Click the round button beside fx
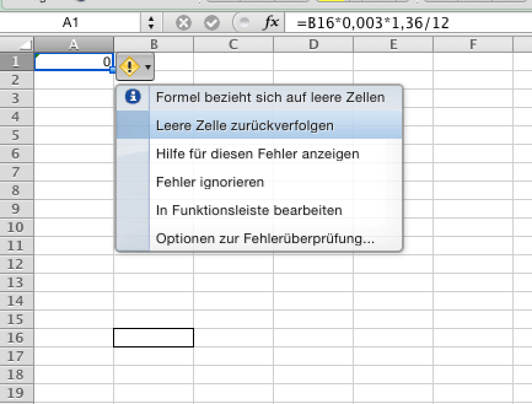 (x=243, y=23)
